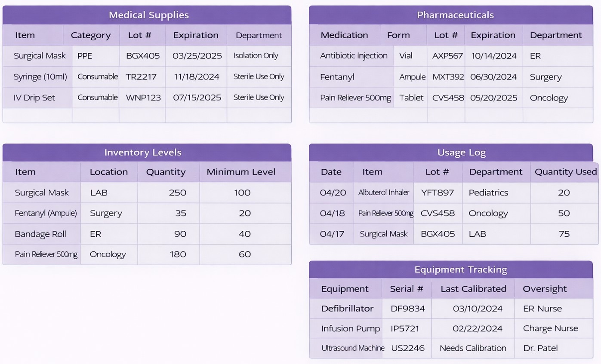This screenshot has height=364, width=601.
Task: Click lot number AXP567
Action: tap(447, 56)
